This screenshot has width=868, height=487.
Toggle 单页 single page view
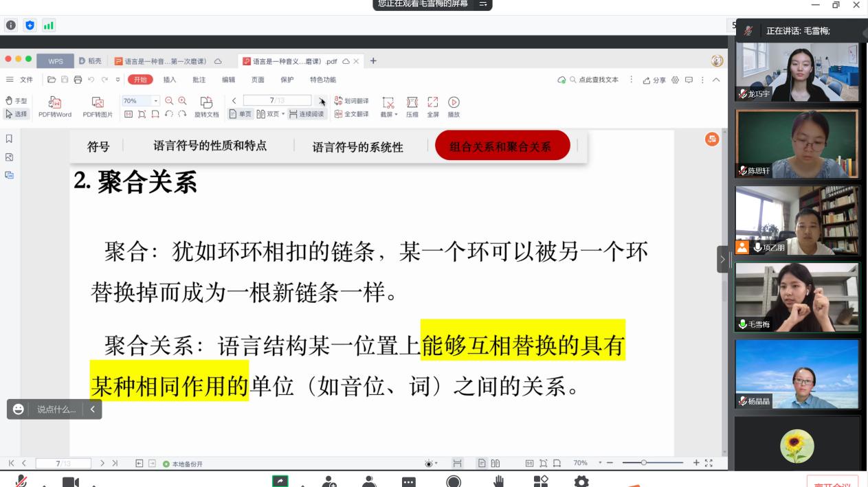241,114
